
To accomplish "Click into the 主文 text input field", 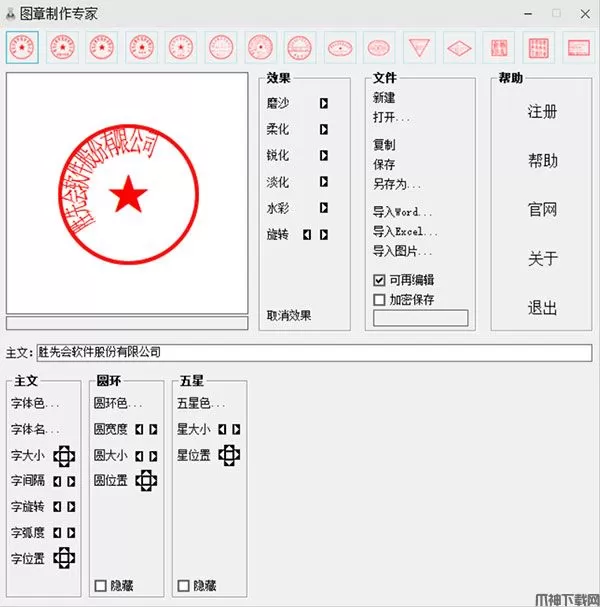I will coord(314,353).
